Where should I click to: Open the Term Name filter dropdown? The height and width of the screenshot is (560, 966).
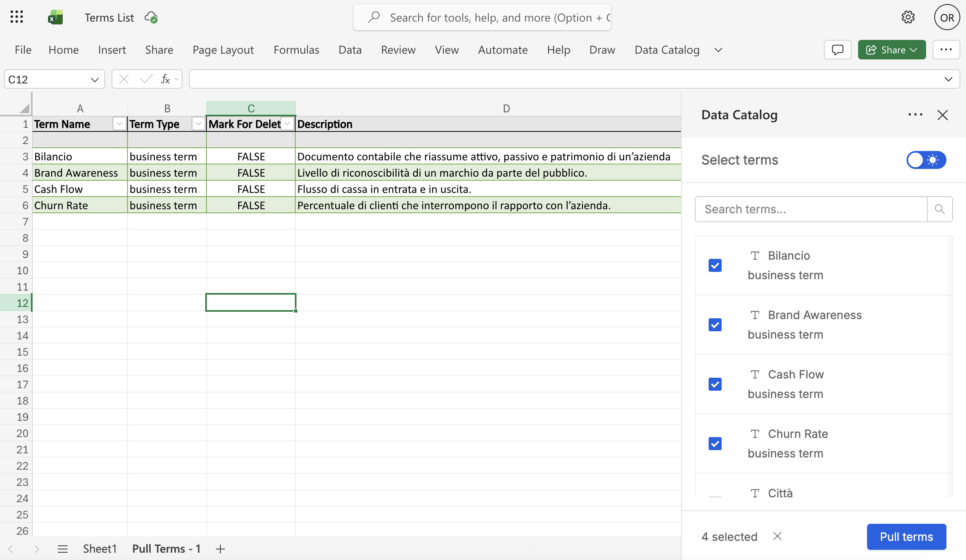119,124
